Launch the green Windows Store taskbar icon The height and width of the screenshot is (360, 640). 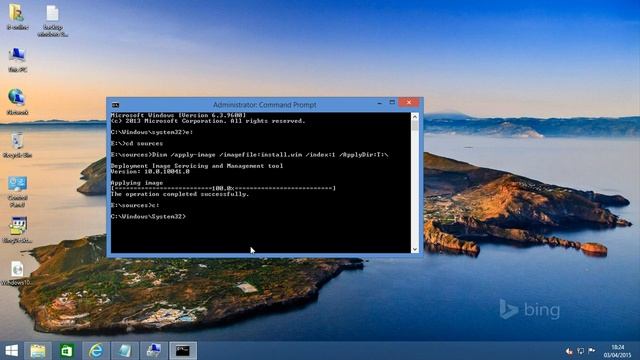pos(67,351)
